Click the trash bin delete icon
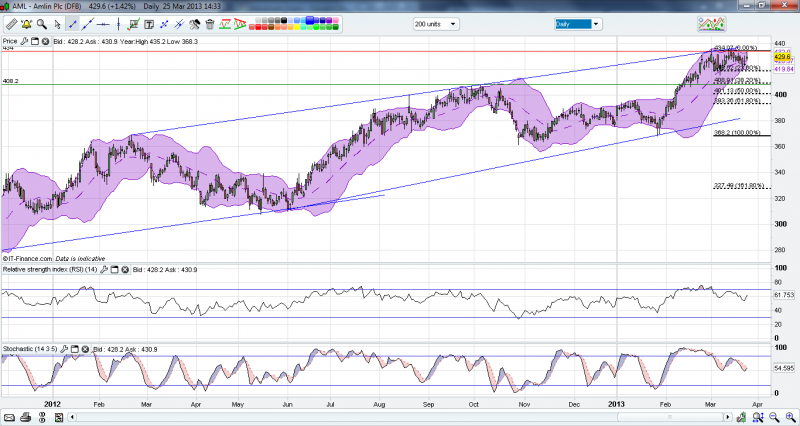This screenshot has height=426, width=800. pyautogui.click(x=209, y=24)
